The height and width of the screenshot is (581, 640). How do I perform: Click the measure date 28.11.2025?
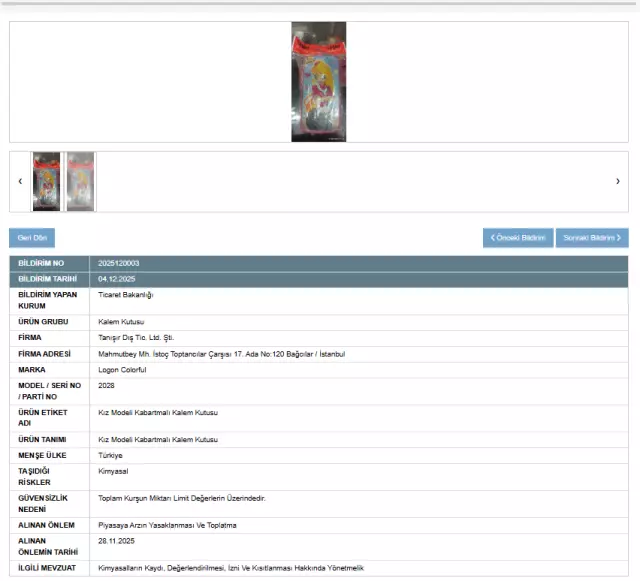(116, 541)
